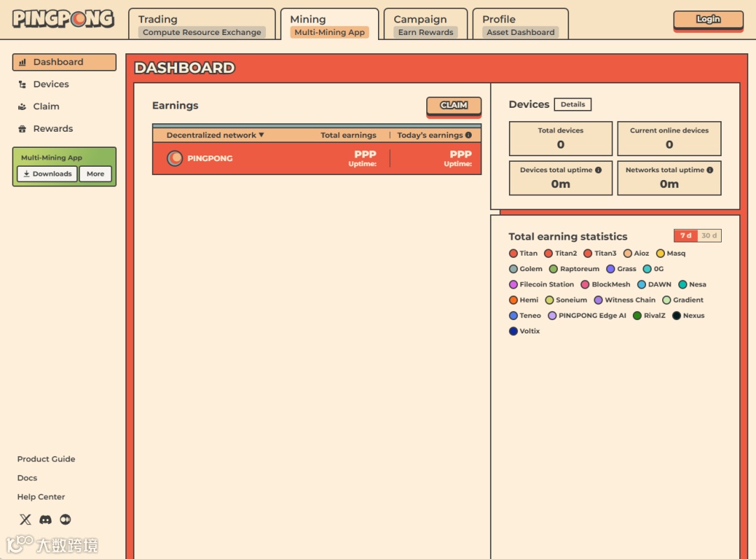The width and height of the screenshot is (756, 559).
Task: Open the Profile Asset Dashboard tab
Action: 521,25
